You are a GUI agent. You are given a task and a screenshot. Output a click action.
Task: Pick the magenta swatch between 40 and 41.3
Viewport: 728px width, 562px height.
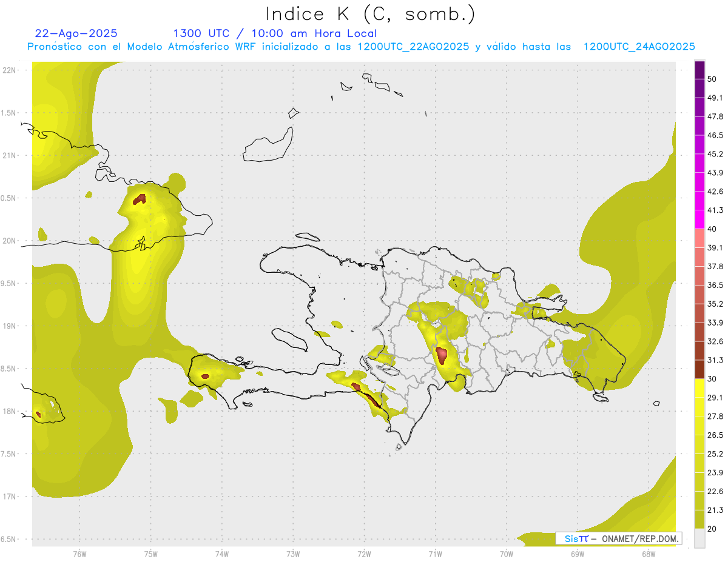click(700, 219)
